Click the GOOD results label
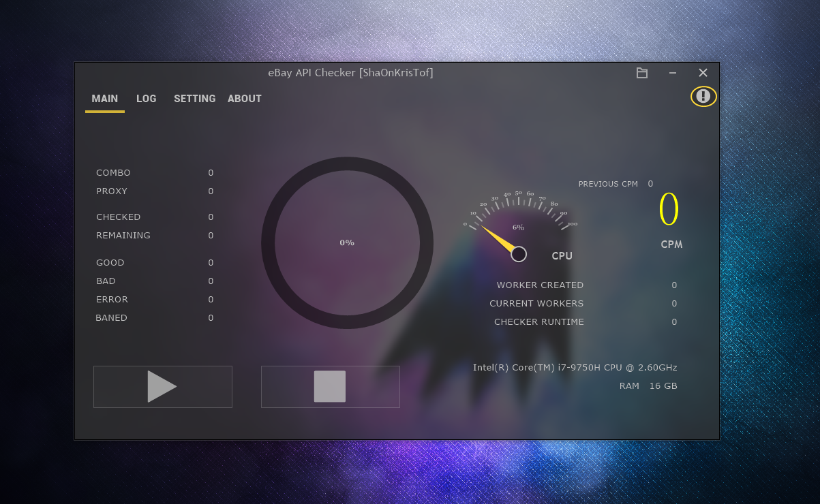 click(x=110, y=263)
